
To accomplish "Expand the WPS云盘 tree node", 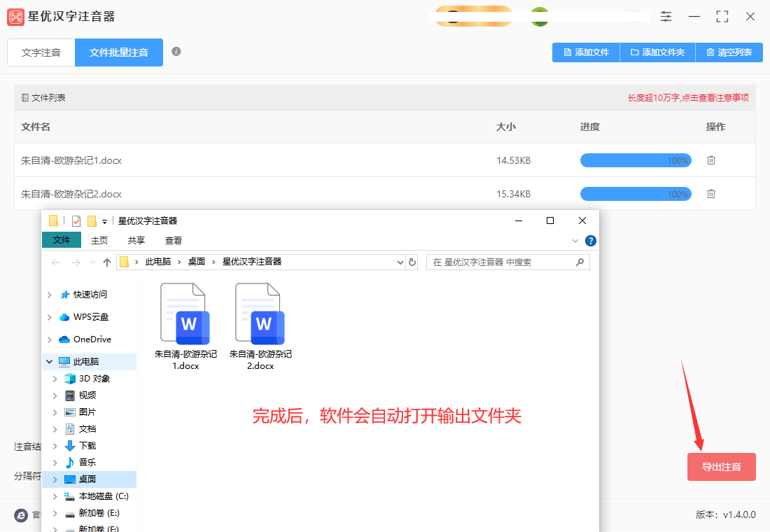I will (50, 317).
